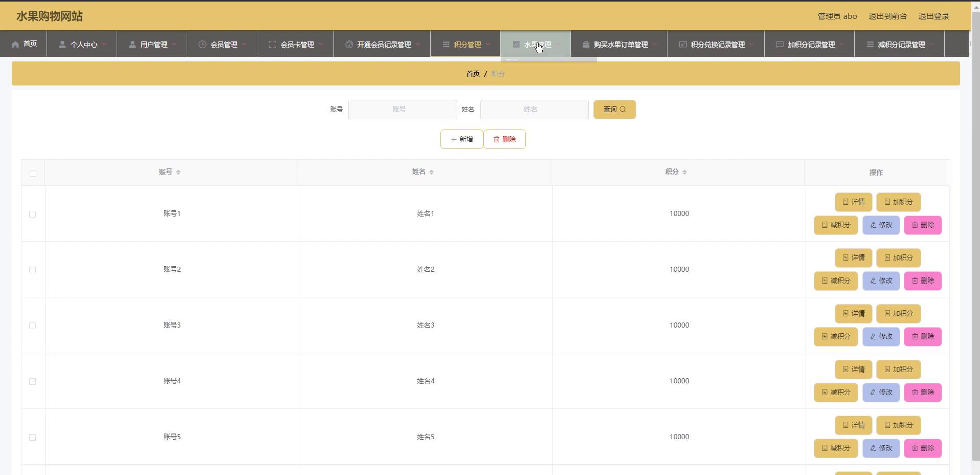The image size is (980, 475).
Task: Click the chat icon for 加积分记录管理
Action: pyautogui.click(x=779, y=45)
